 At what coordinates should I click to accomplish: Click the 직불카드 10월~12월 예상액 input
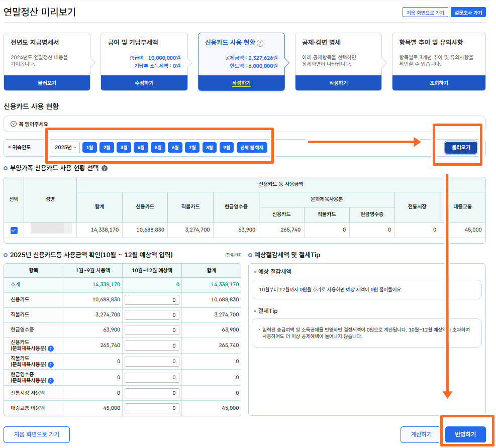[152, 315]
